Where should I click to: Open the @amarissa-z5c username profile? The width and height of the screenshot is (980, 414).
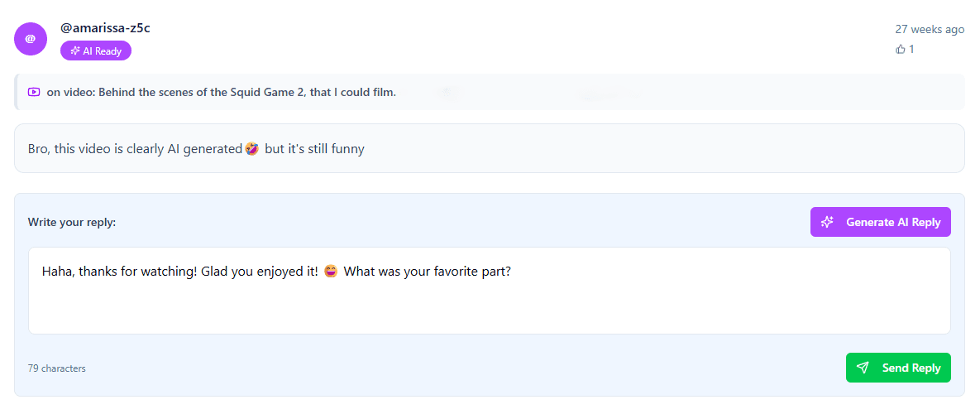coord(105,28)
